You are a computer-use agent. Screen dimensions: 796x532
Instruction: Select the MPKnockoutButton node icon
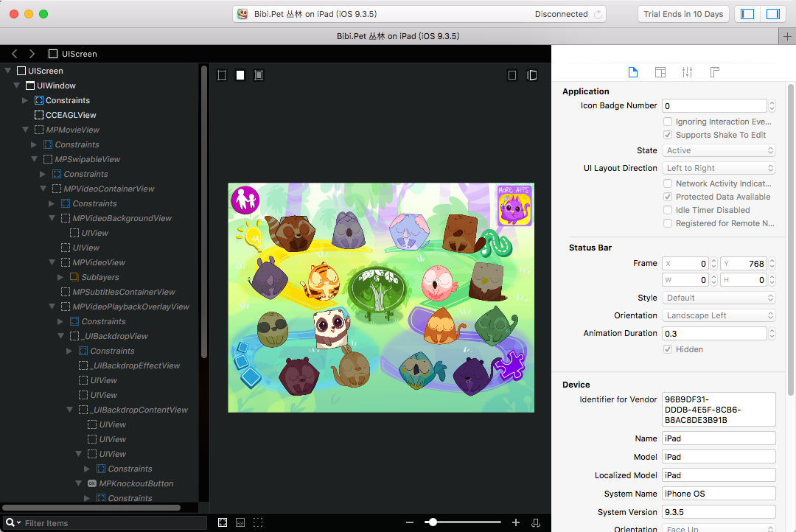[x=92, y=484]
